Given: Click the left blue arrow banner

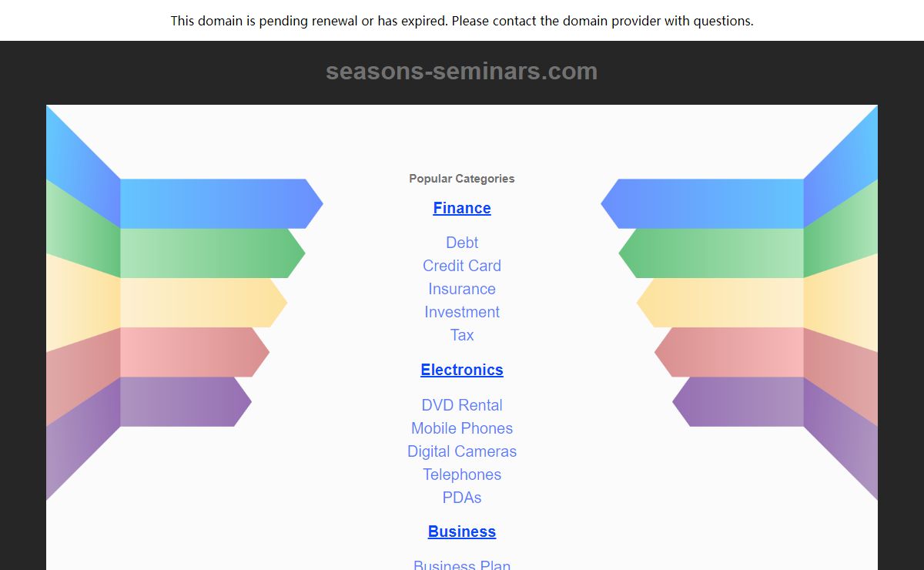Looking at the screenshot, I should click(221, 204).
